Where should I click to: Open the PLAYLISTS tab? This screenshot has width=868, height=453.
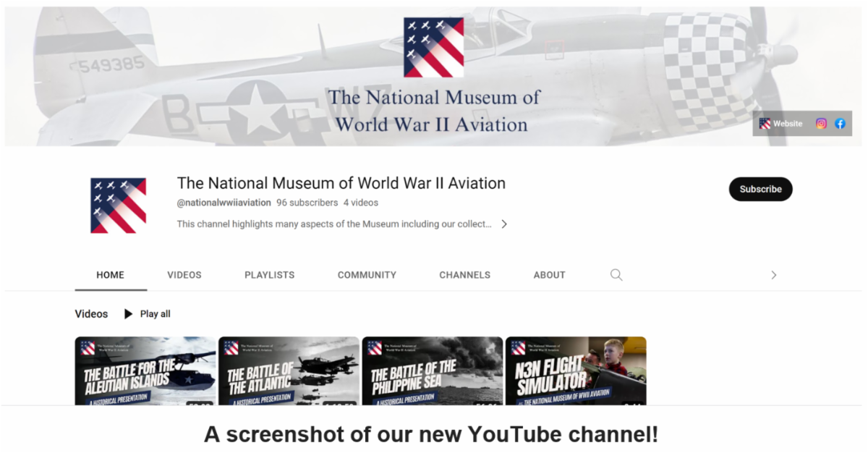pos(270,275)
